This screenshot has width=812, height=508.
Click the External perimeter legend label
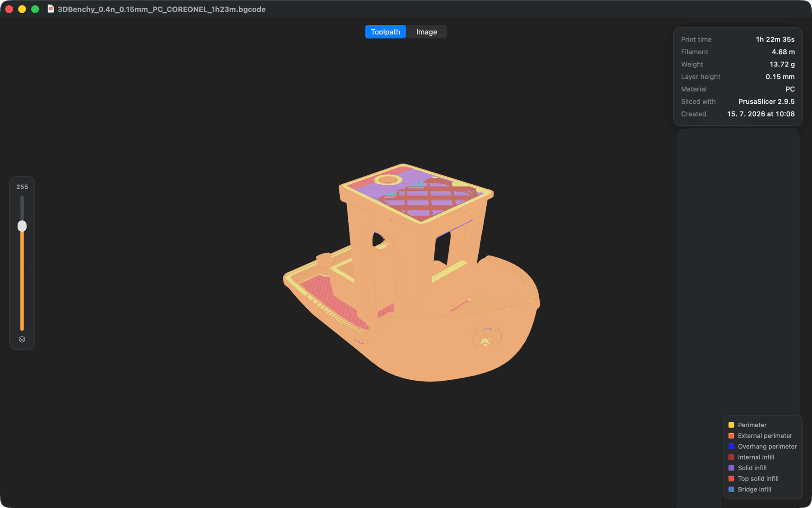pyautogui.click(x=765, y=436)
